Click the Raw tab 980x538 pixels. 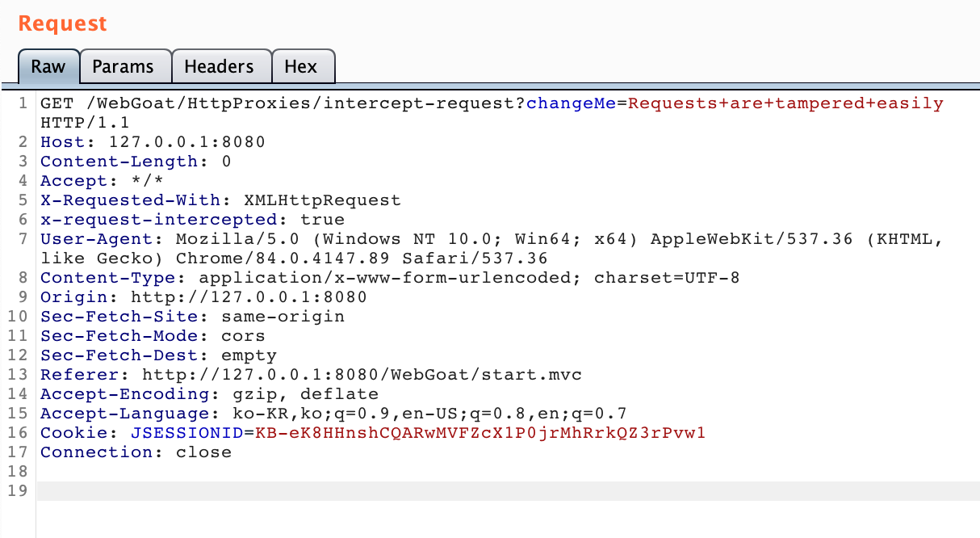click(48, 67)
